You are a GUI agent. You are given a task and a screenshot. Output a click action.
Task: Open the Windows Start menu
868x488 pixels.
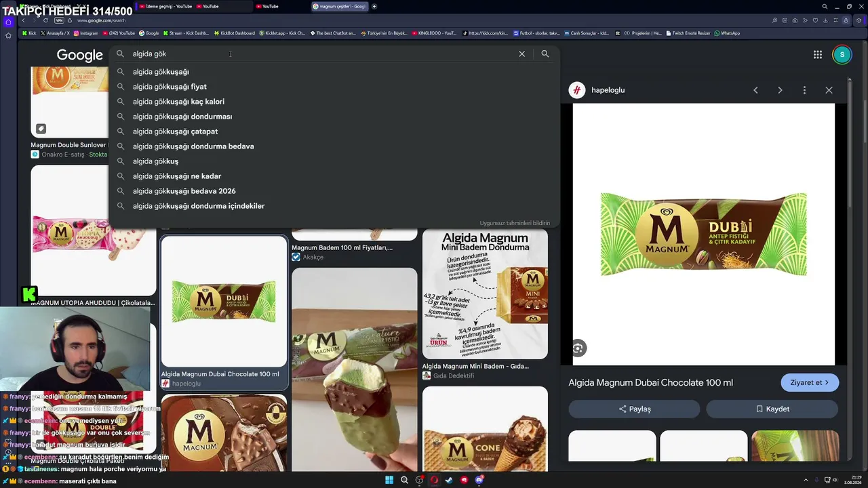pos(389,480)
